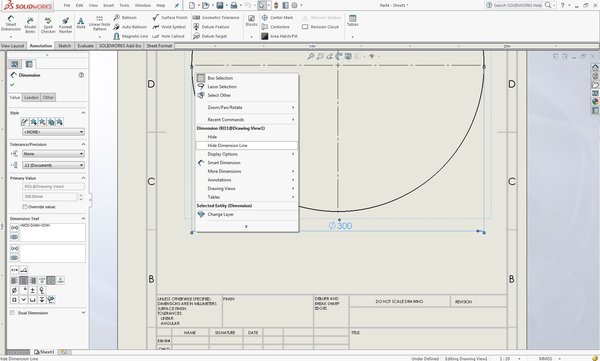
Task: Confirm dimension with green check mark
Action: [12, 84]
